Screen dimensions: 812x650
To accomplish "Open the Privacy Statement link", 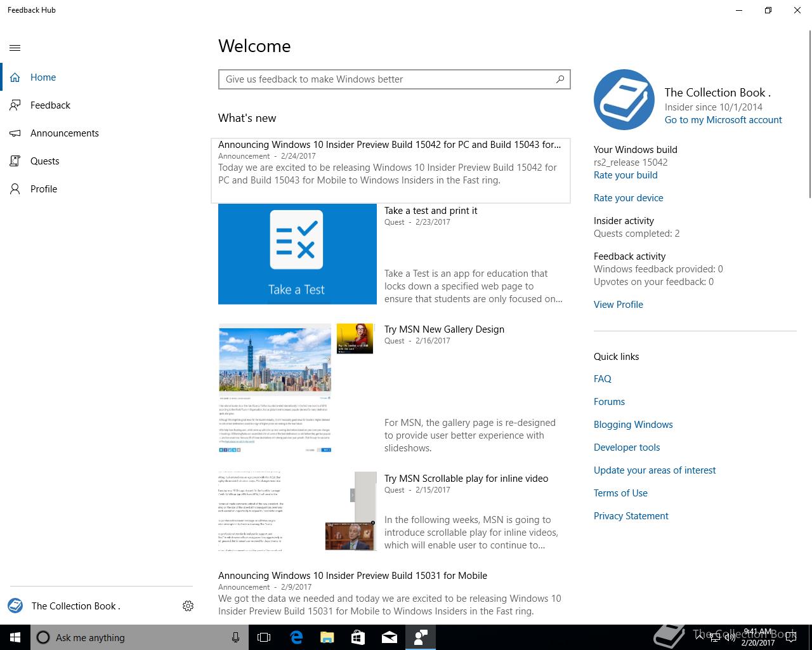I will (x=631, y=516).
